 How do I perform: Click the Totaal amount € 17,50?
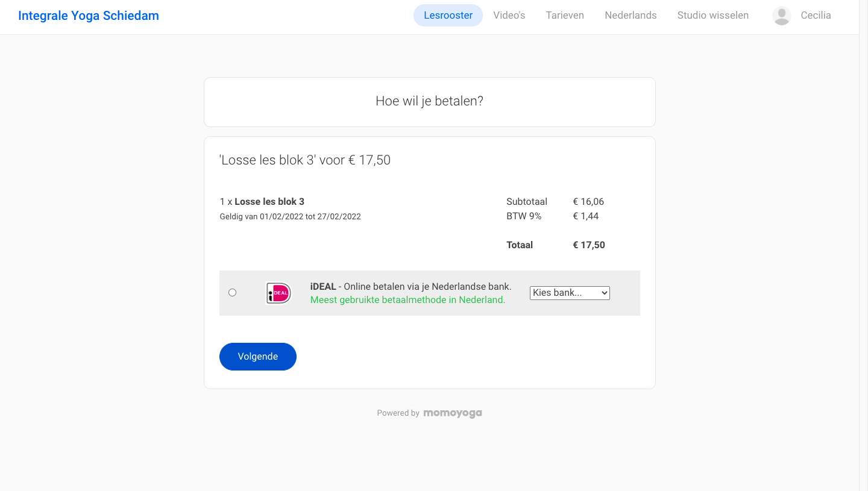click(x=589, y=245)
